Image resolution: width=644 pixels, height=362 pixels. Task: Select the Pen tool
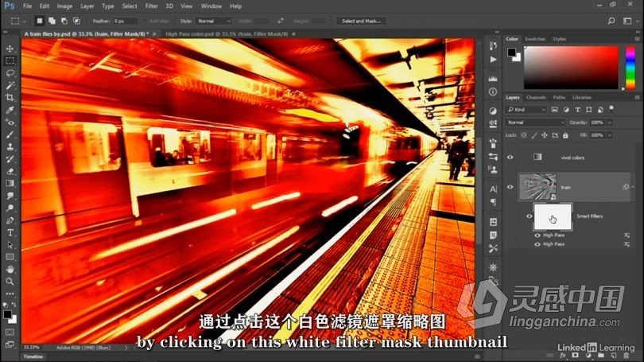tap(10, 220)
